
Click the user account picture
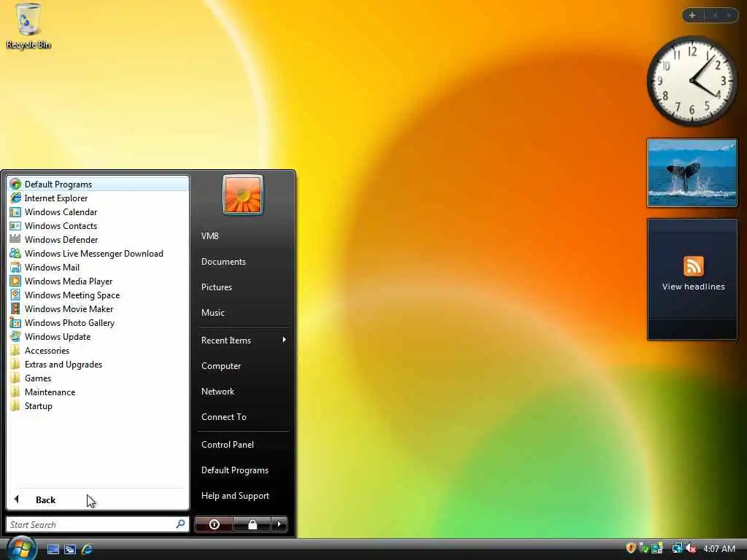[x=242, y=195]
